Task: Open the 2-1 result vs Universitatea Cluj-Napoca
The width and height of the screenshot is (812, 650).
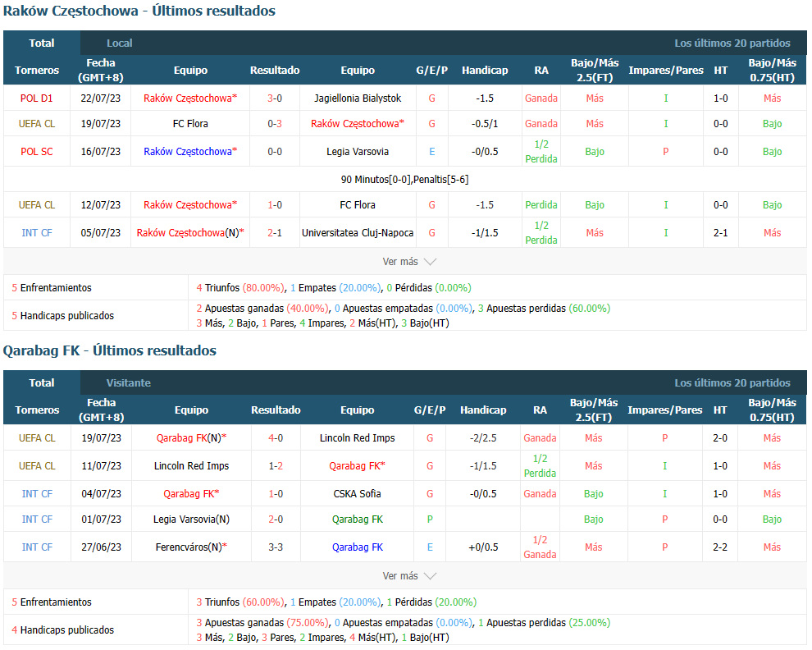Action: 275,233
